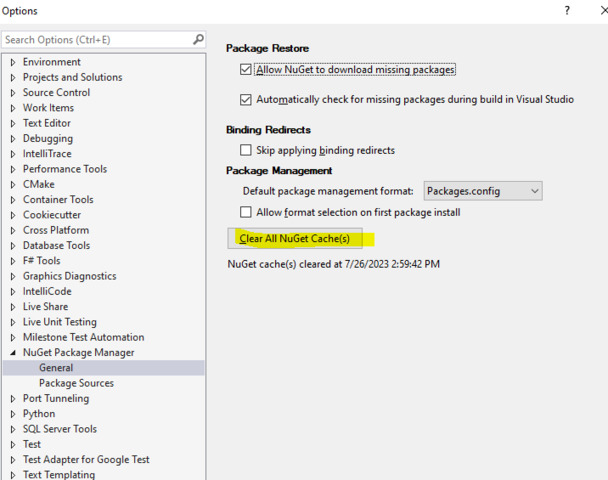Toggle Allow NuGet to download missing packages
This screenshot has height=480, width=608.
[x=246, y=70]
